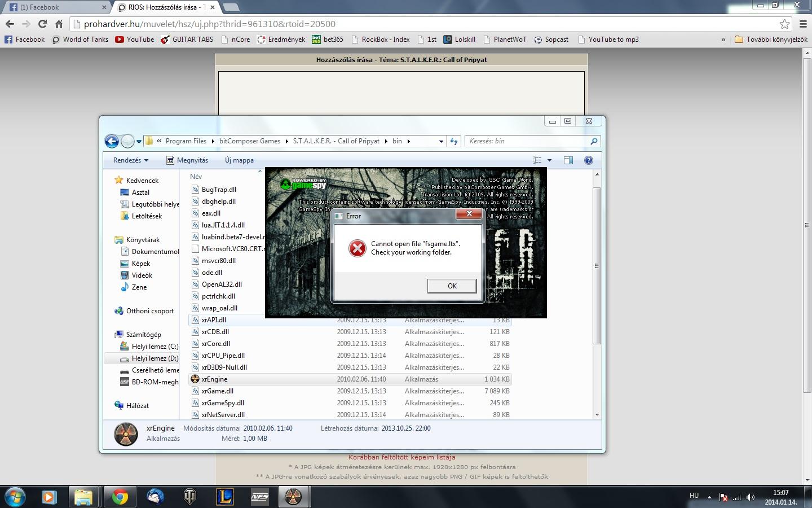Reload the Chrome page
Screen dimensions: 812x508
(42, 24)
